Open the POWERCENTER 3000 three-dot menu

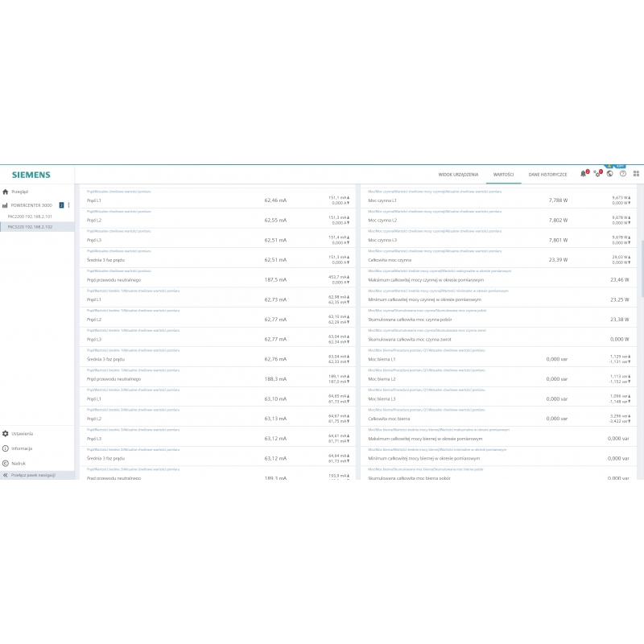click(69, 205)
